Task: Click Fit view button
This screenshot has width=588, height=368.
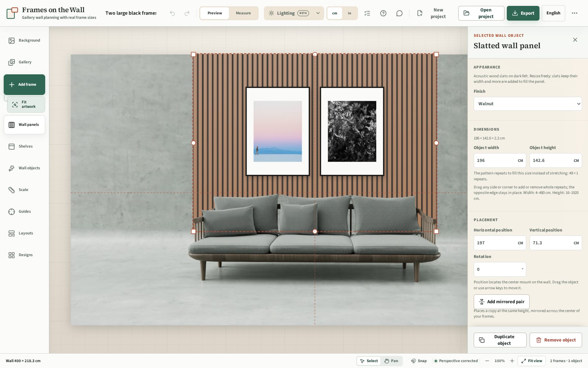Action: click(532, 361)
